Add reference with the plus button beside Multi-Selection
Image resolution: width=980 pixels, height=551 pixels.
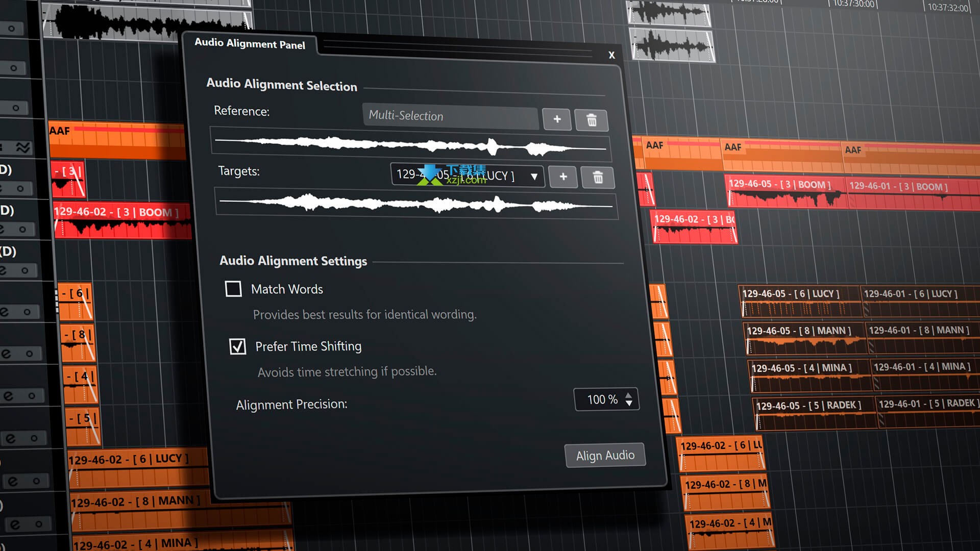[557, 119]
